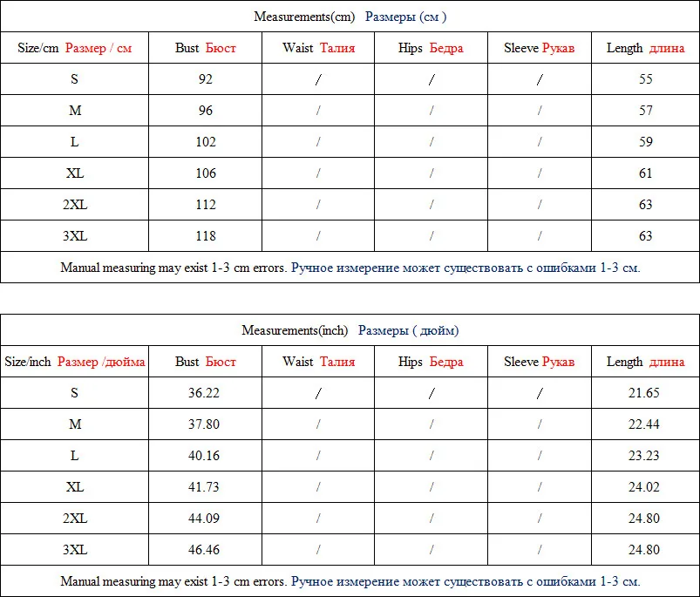
Task: Click the footer error note under the cm table
Action: (x=350, y=268)
